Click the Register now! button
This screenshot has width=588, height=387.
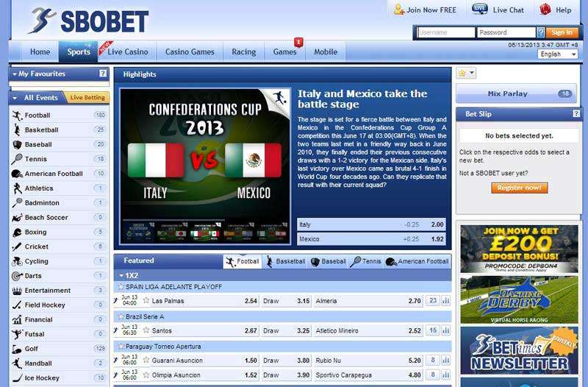click(519, 188)
